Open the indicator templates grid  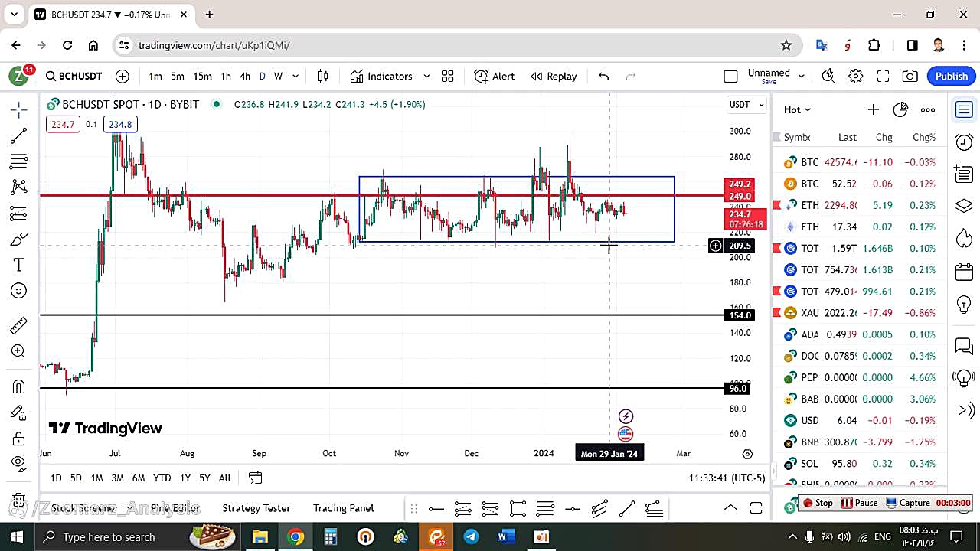click(x=448, y=76)
